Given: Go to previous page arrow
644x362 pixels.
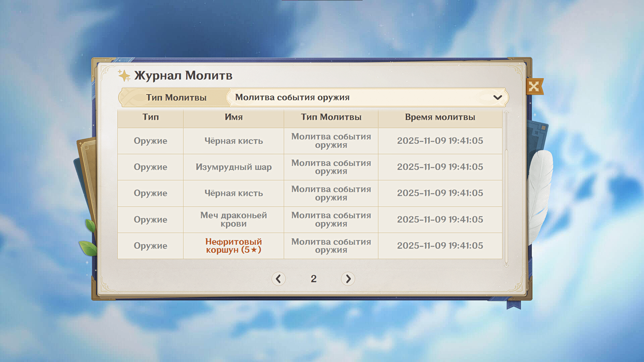Looking at the screenshot, I should coord(278,279).
